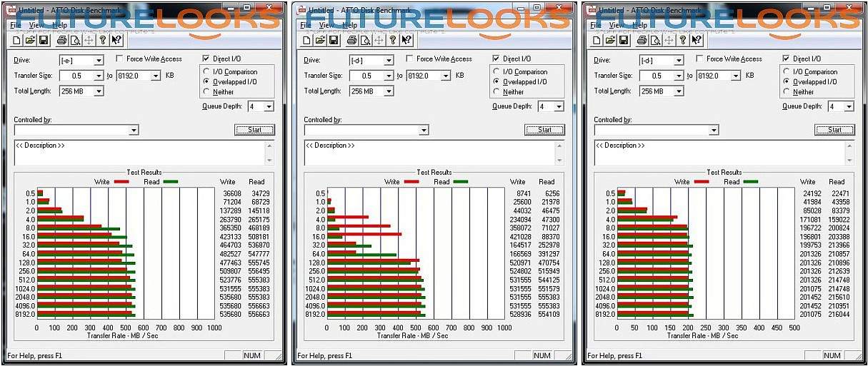Select the Neither radio option in the rightmost window
Image resolution: width=868 pixels, height=366 pixels.
[x=787, y=92]
